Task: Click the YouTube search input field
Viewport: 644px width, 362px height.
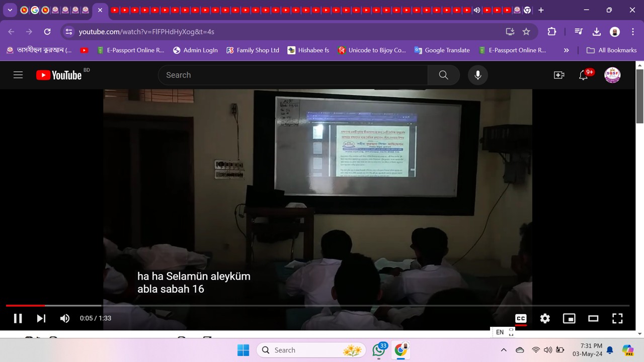Action: pos(292,75)
